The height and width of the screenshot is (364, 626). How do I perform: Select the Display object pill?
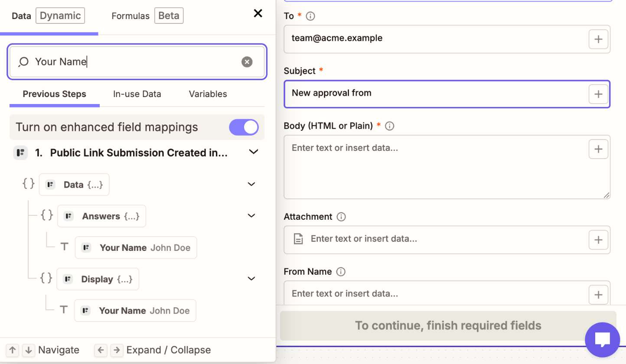[x=98, y=279]
